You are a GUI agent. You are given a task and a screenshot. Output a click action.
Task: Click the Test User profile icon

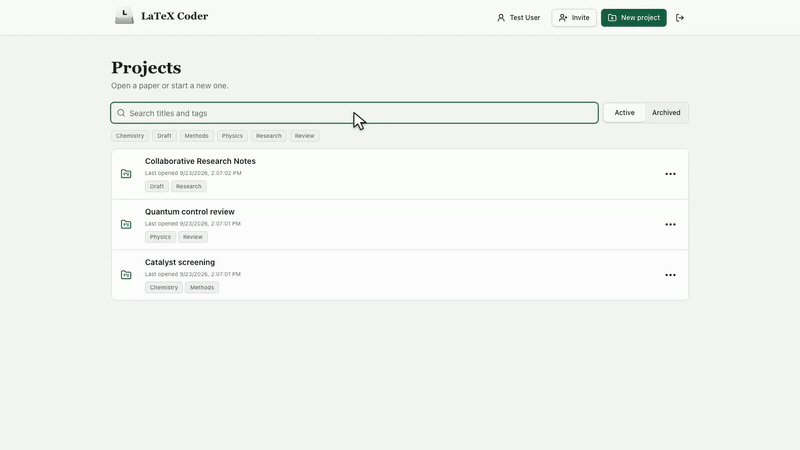tap(501, 18)
